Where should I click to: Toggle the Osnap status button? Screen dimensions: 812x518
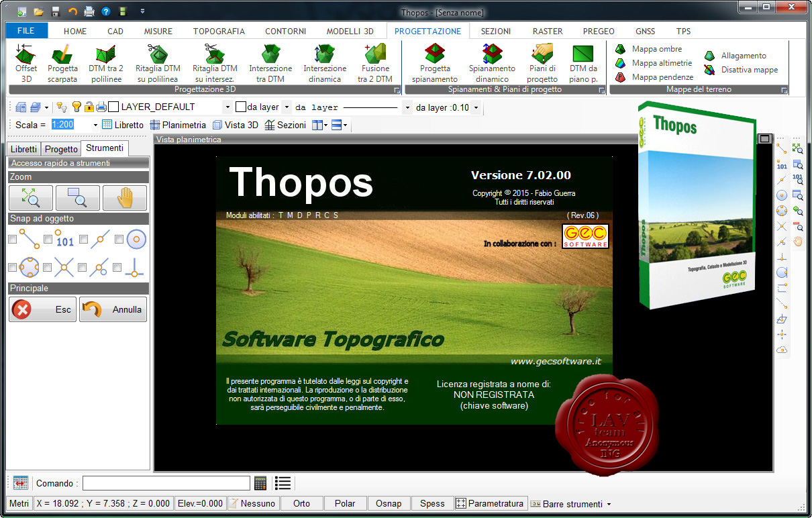[389, 503]
